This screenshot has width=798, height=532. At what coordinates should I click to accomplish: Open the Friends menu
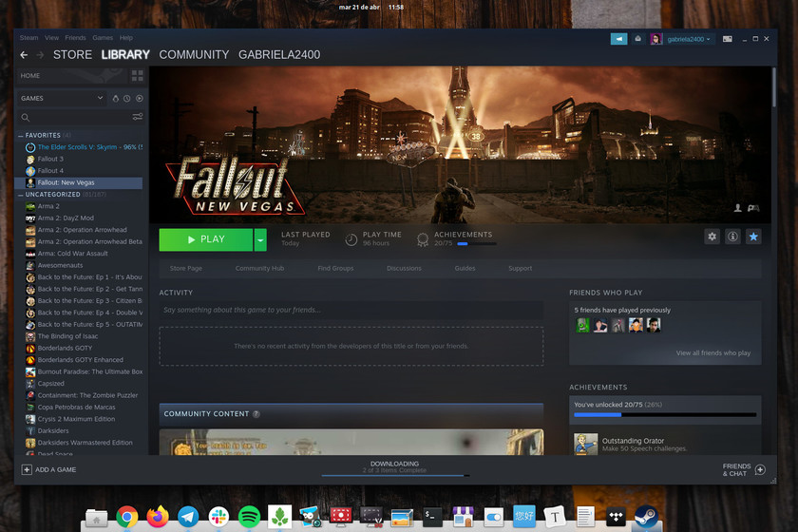click(x=74, y=38)
